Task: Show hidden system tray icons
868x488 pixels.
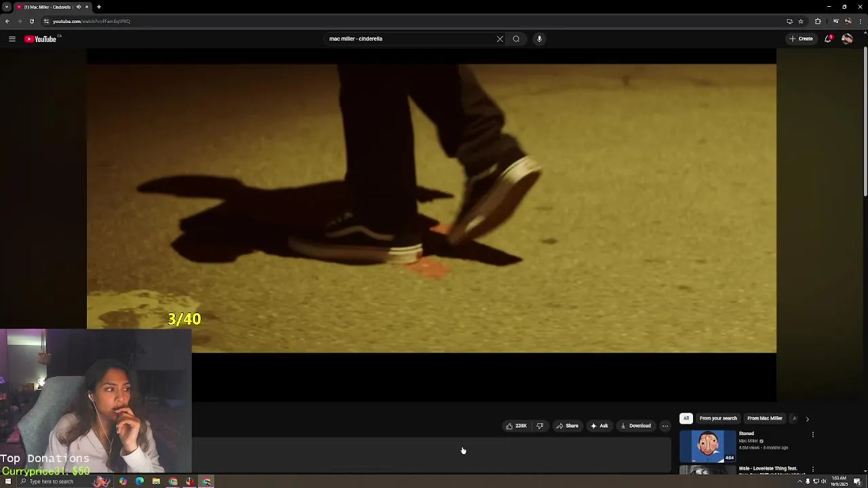Action: pos(800,481)
